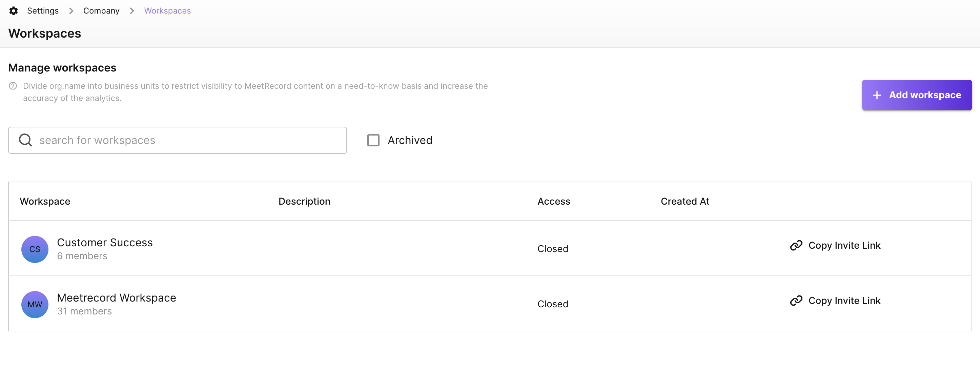This screenshot has height=370, width=980.
Task: Copy Invite Link for Customer Success
Action: [844, 245]
